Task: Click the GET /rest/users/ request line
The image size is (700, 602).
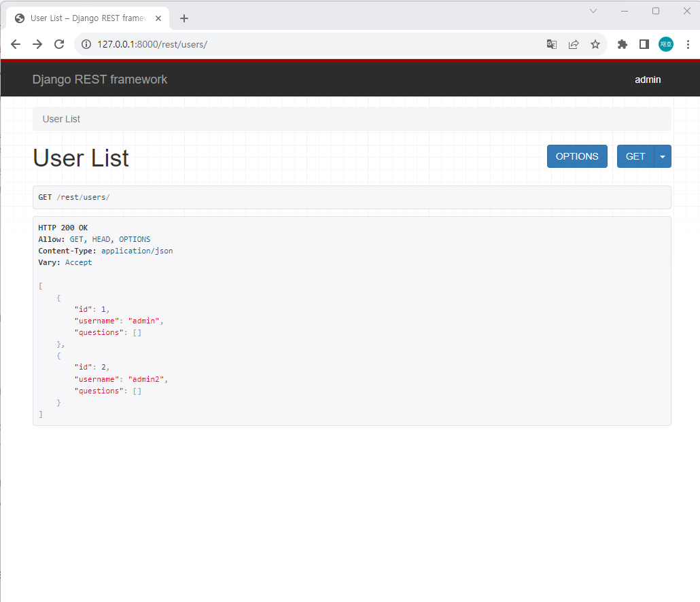Action: (74, 197)
